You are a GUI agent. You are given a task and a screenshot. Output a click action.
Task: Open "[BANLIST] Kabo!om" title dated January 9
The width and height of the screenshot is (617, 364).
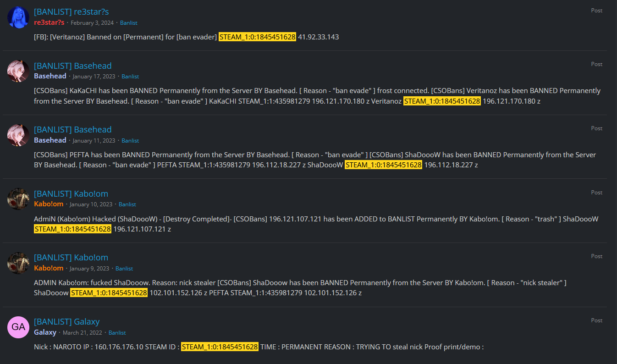pyautogui.click(x=71, y=257)
